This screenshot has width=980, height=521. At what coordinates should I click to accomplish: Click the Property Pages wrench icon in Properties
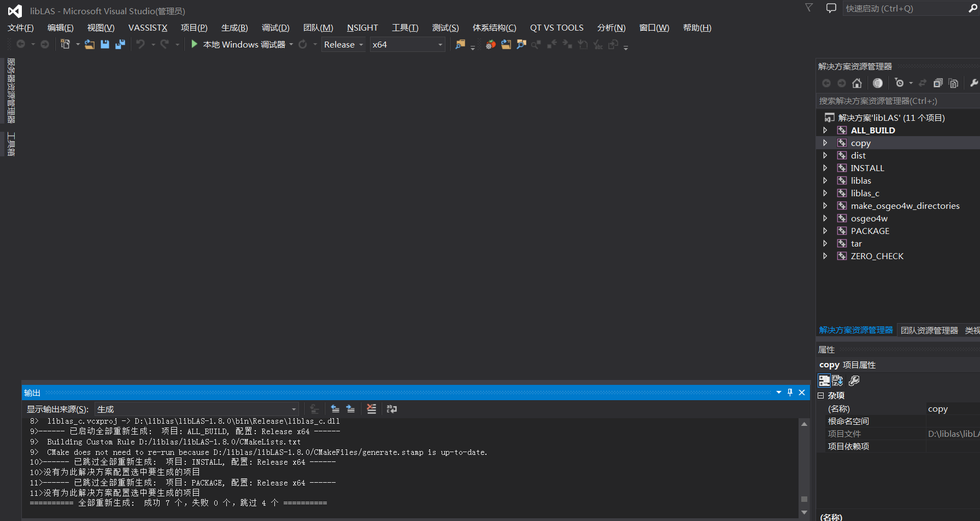click(854, 380)
